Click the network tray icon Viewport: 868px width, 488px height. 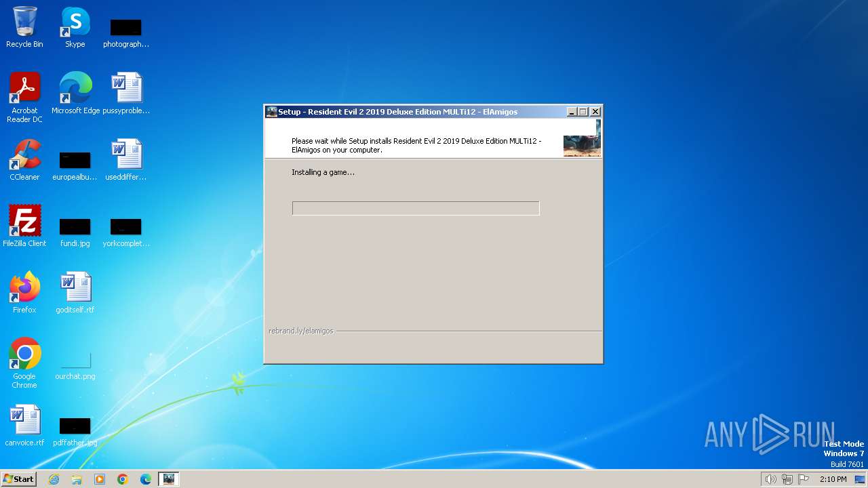point(787,479)
